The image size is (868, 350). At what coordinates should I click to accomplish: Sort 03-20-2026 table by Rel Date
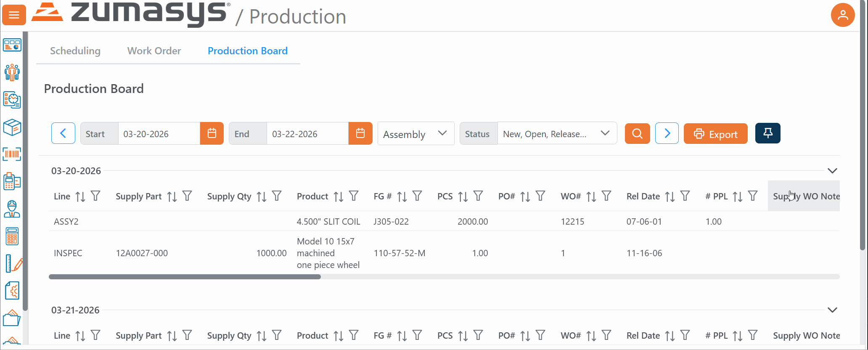(x=670, y=196)
